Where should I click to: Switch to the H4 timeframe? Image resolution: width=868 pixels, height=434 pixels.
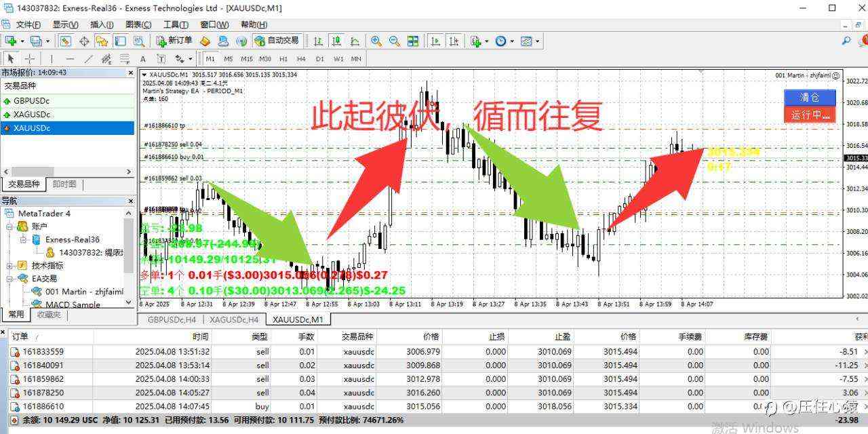pyautogui.click(x=302, y=58)
